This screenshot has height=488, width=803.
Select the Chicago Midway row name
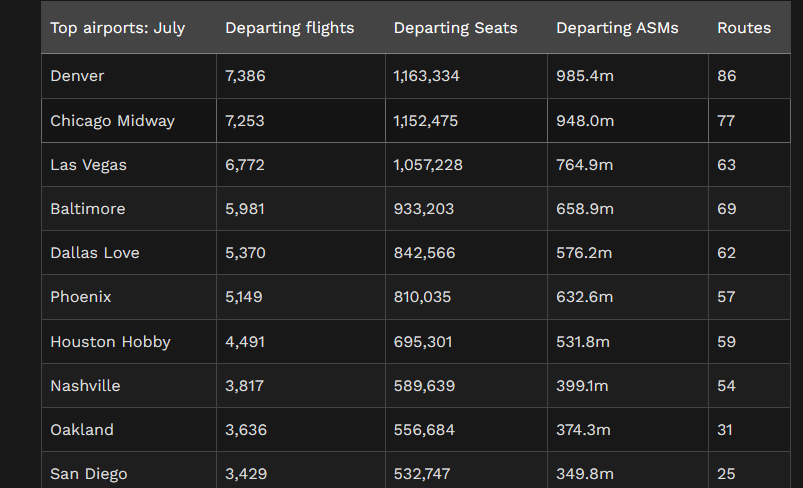112,121
